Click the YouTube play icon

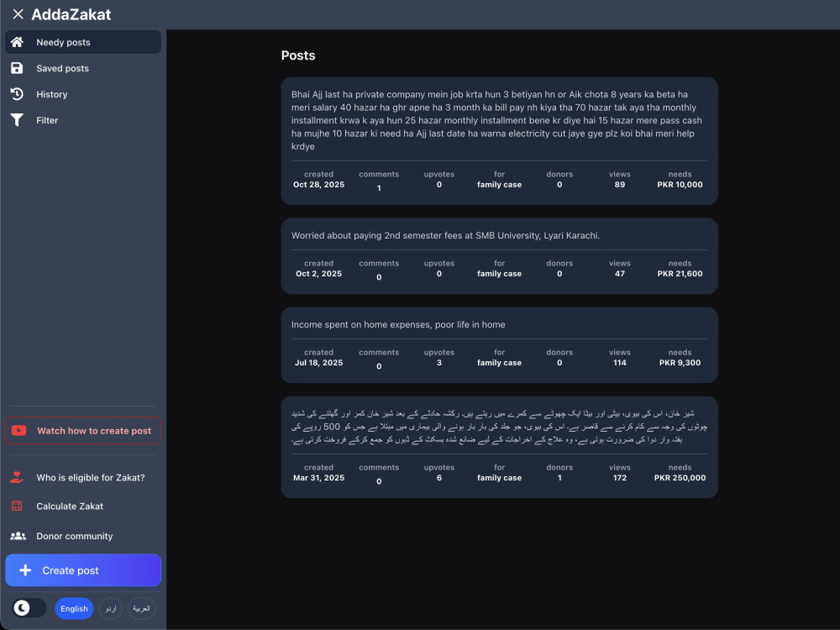coord(18,431)
